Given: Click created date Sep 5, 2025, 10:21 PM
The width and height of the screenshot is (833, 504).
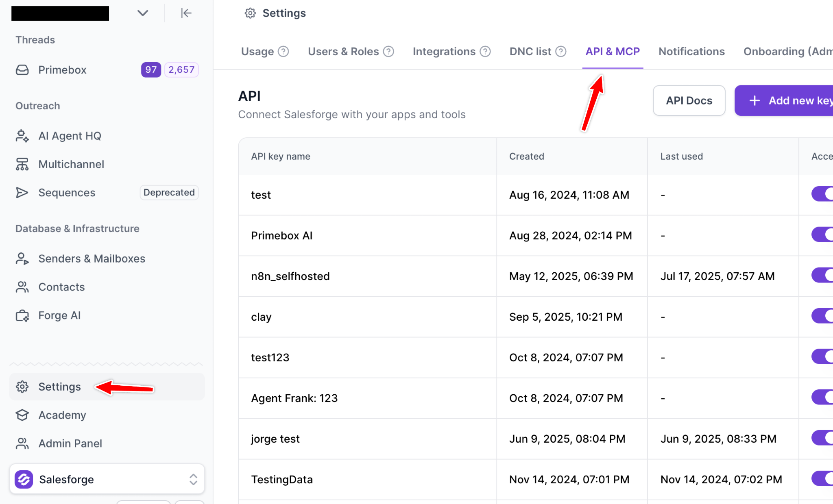Looking at the screenshot, I should click(x=566, y=317).
